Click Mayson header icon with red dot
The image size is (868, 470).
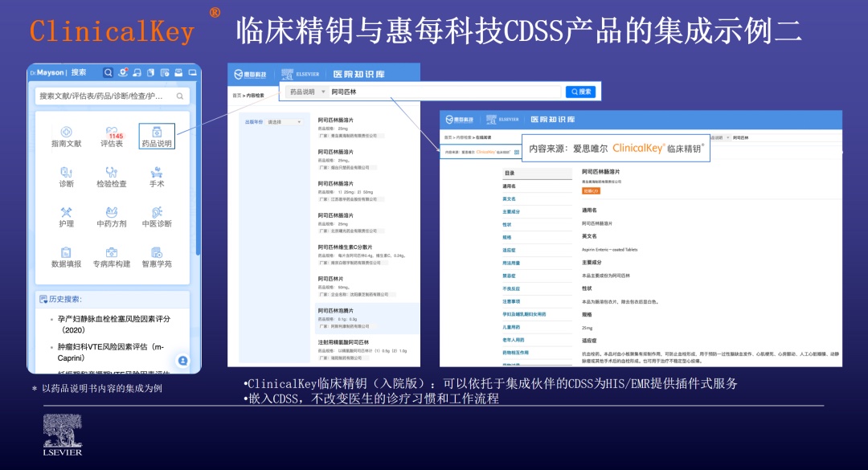coord(123,72)
